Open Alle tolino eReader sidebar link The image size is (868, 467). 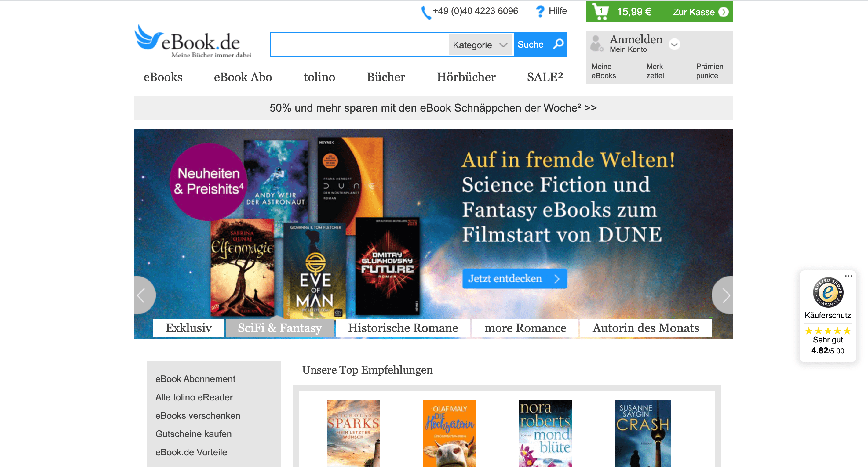tap(194, 397)
